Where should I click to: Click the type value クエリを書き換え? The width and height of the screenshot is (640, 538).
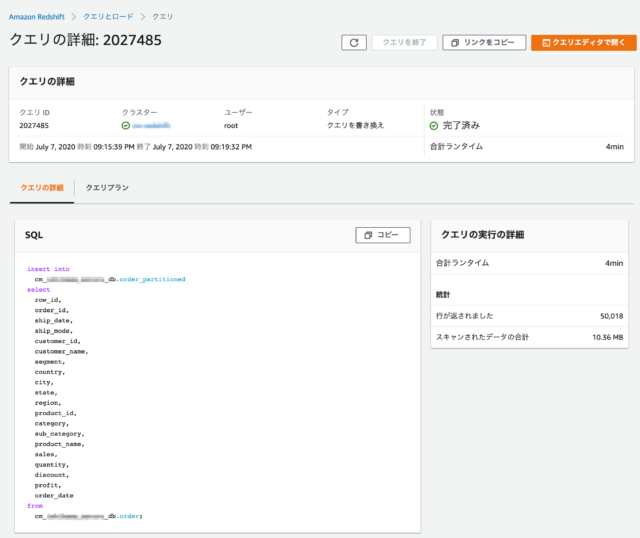tap(355, 125)
